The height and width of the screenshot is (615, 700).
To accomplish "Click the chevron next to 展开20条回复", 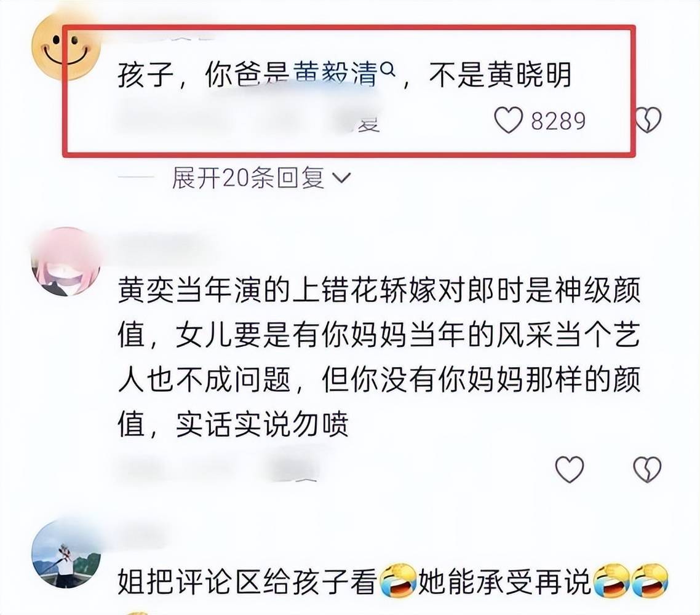I will click(342, 179).
